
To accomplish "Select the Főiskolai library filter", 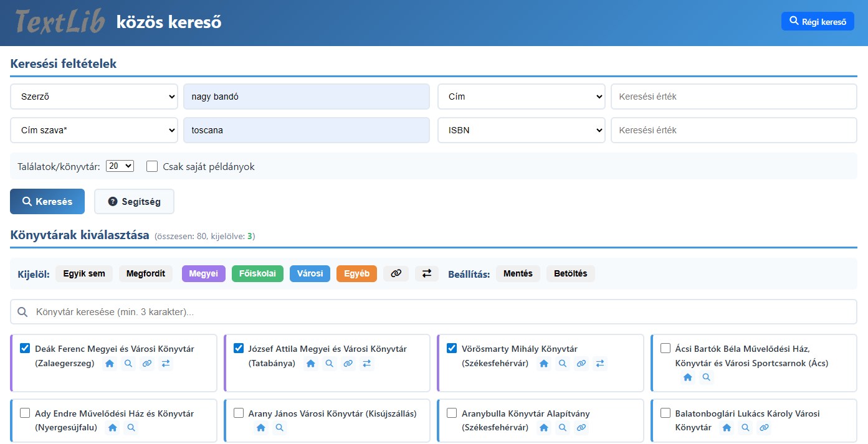I will pos(257,273).
